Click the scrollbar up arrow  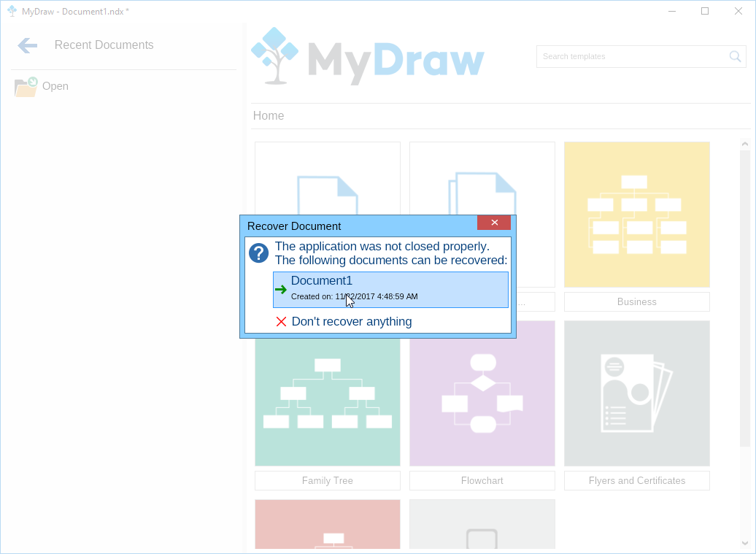coord(745,145)
